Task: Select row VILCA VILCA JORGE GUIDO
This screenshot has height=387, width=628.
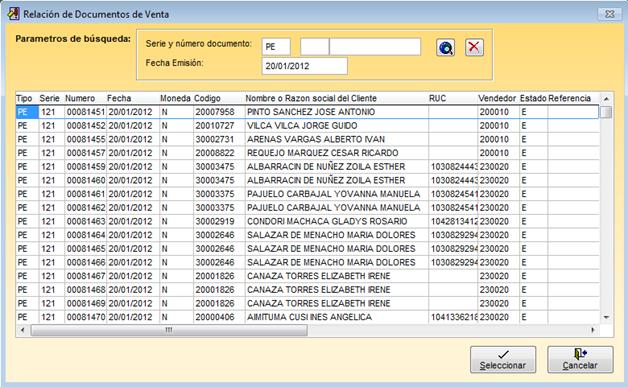Action: point(308,126)
